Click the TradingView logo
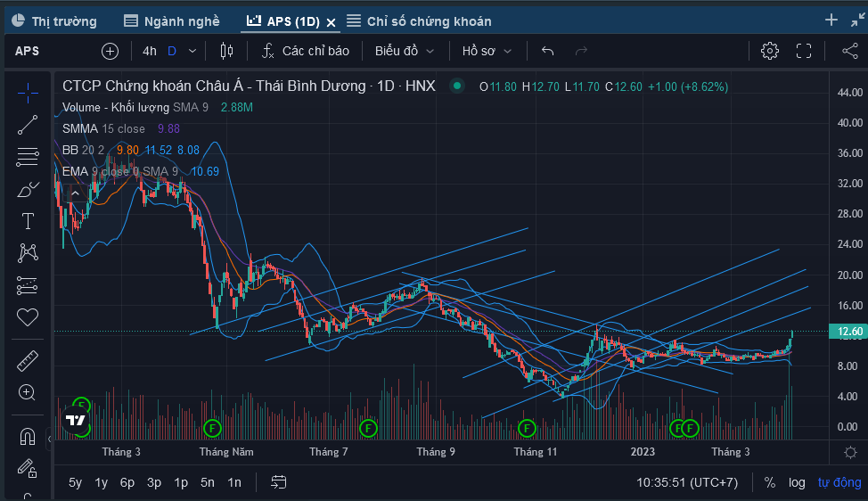The image size is (868, 501). 76,420
